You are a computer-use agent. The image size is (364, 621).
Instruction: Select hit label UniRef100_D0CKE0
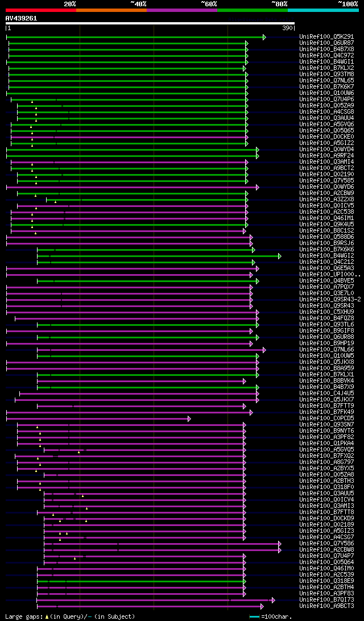[x=327, y=136]
